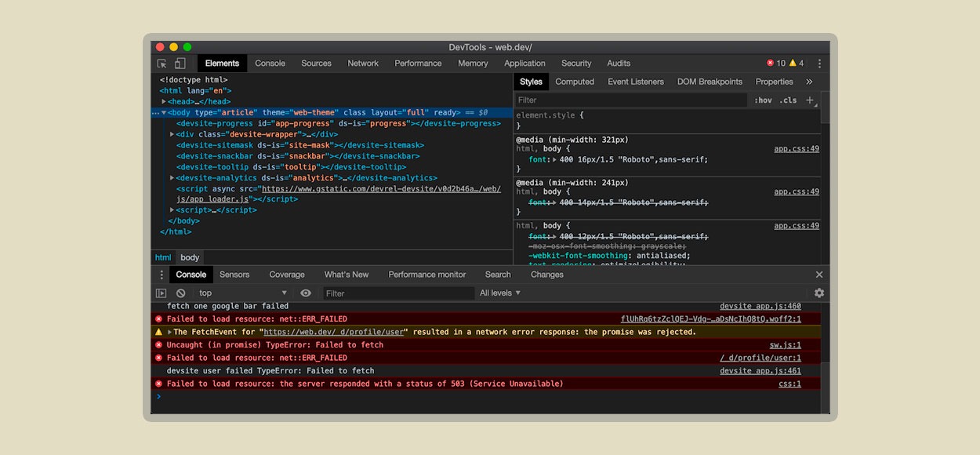Image resolution: width=980 pixels, height=455 pixels.
Task: Open the Application tab
Action: point(524,64)
